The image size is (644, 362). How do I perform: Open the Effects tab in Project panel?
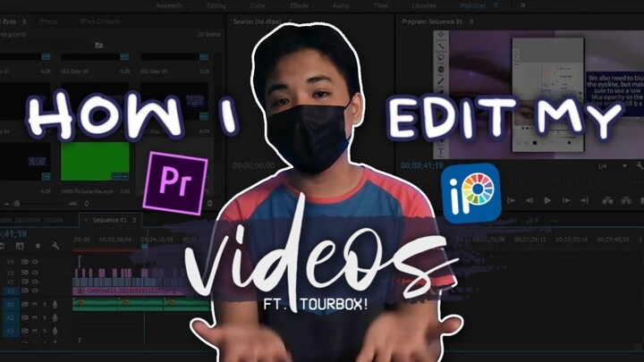[47, 21]
